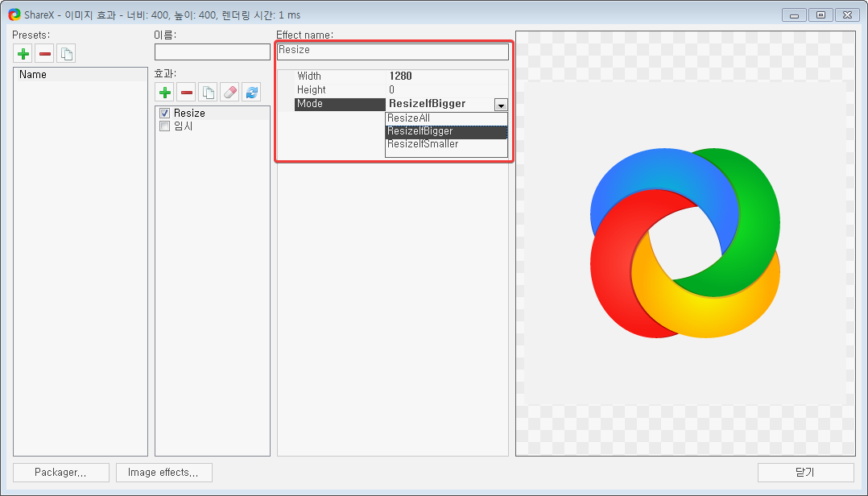The height and width of the screenshot is (496, 868).
Task: Choose ResizeIfSmaller from the Mode list
Action: [446, 144]
